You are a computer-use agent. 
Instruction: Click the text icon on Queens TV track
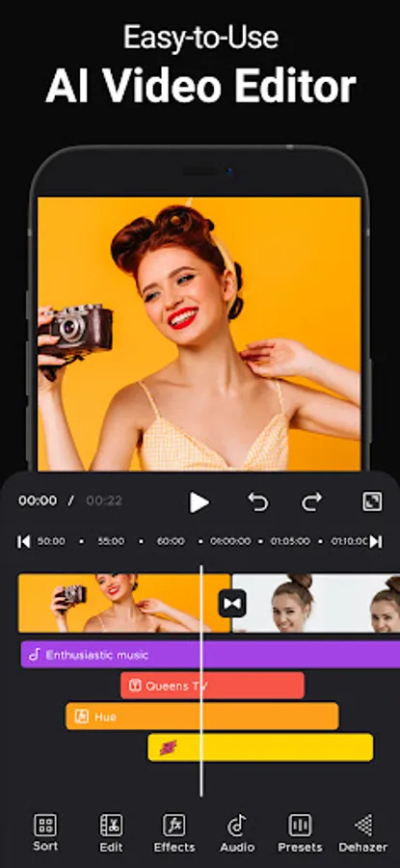(134, 686)
